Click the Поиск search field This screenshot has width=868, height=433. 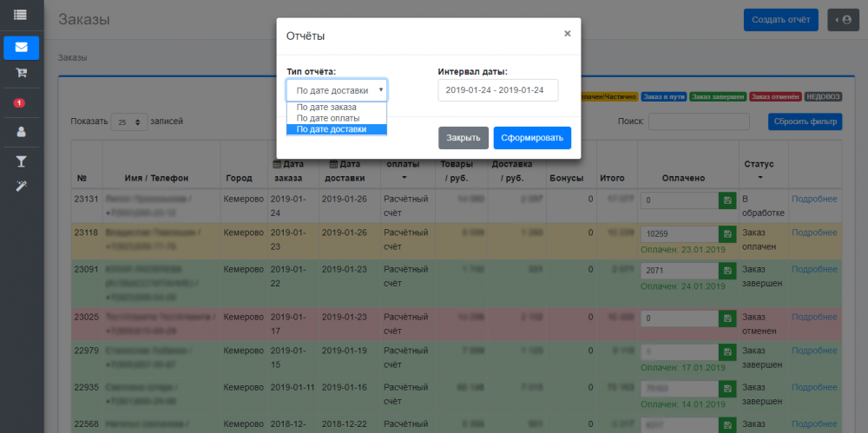699,121
